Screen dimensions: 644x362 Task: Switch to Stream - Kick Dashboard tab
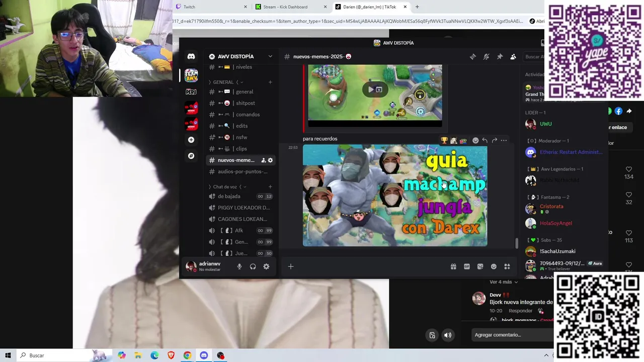(290, 7)
